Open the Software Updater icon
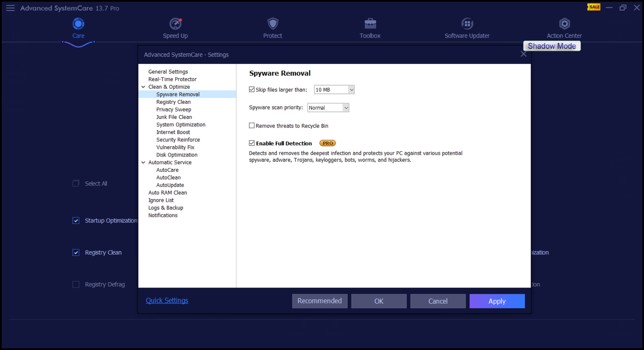The height and width of the screenshot is (350, 644). [x=467, y=24]
